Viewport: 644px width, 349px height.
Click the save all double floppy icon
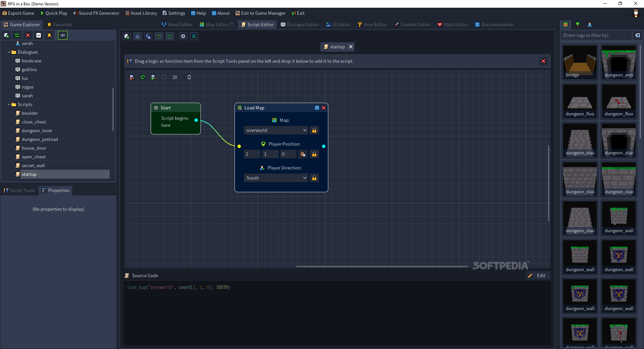click(148, 36)
